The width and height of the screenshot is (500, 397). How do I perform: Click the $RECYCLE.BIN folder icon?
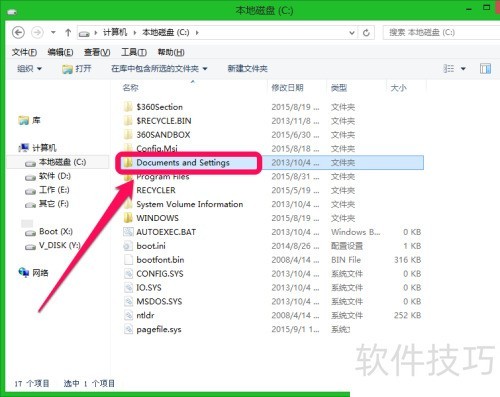pyautogui.click(x=128, y=121)
